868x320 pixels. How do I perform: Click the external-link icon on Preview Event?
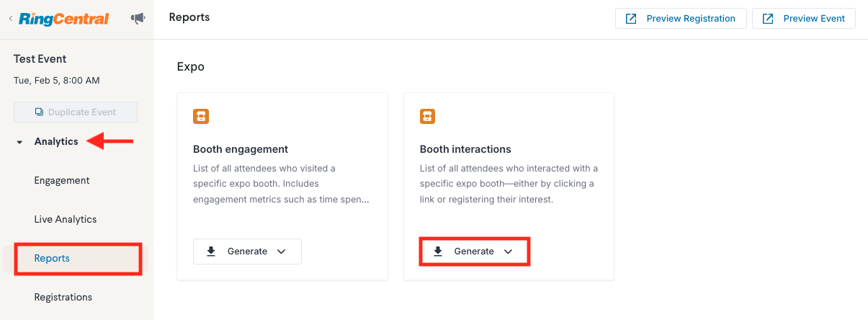click(x=768, y=19)
